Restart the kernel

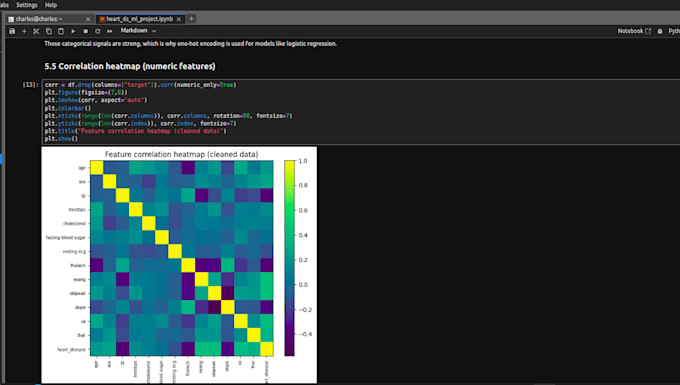tap(98, 31)
